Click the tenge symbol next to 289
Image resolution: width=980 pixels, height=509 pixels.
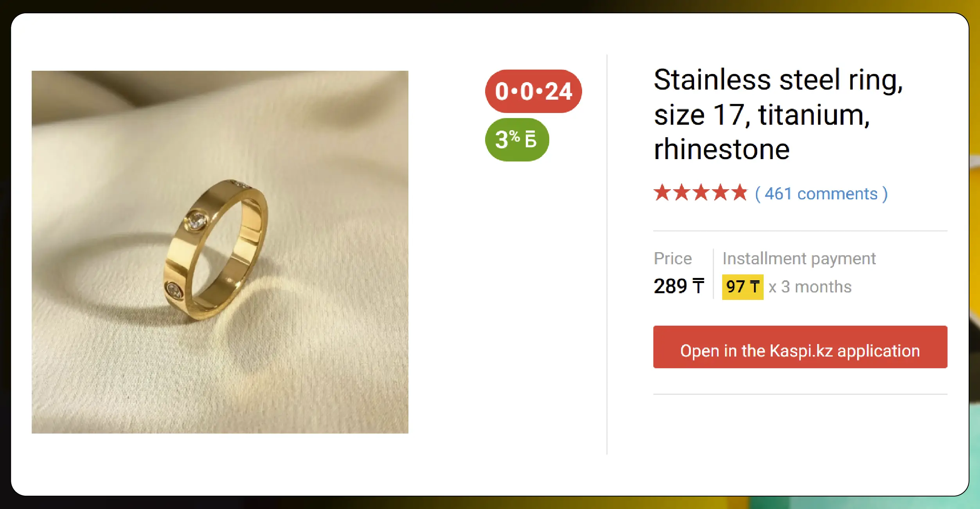698,286
